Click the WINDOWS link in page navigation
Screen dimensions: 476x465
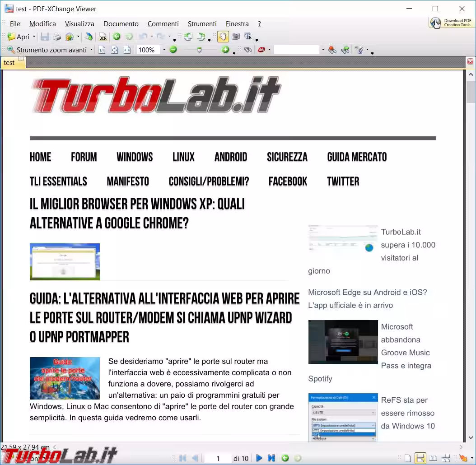[135, 157]
